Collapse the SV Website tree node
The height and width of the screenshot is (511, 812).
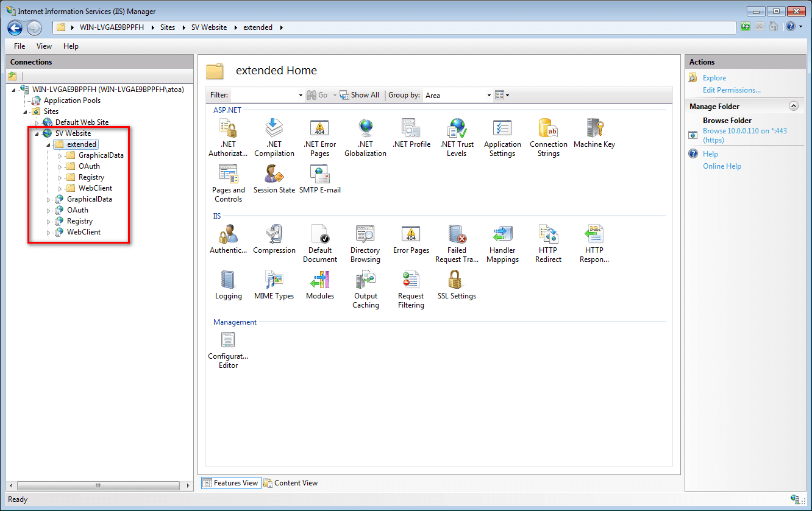click(37, 134)
